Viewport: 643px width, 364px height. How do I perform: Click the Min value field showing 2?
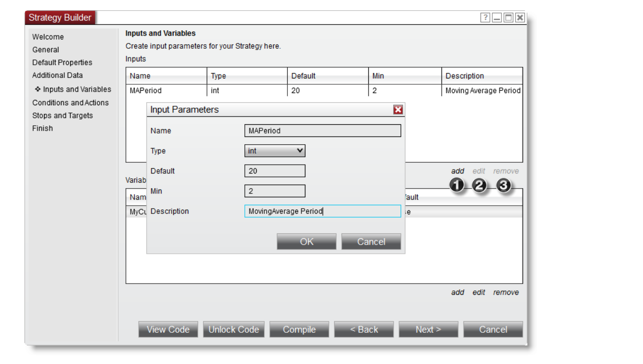point(275,191)
